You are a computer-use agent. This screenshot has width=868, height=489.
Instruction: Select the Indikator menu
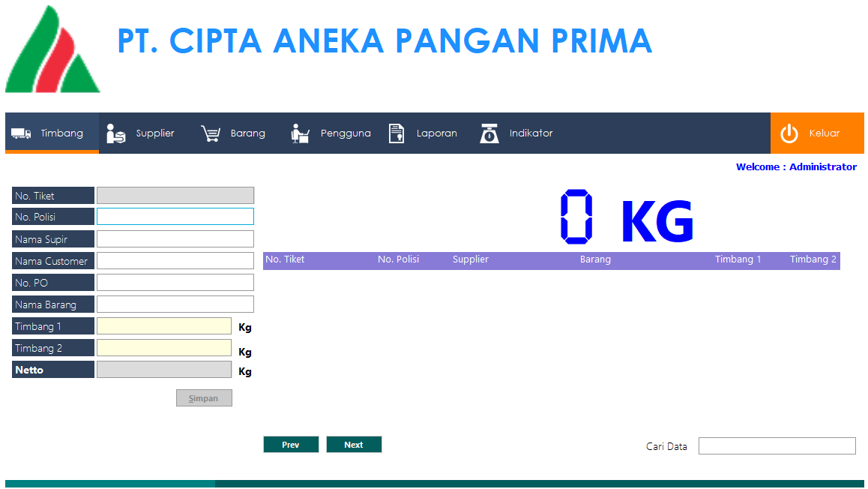tap(516, 133)
